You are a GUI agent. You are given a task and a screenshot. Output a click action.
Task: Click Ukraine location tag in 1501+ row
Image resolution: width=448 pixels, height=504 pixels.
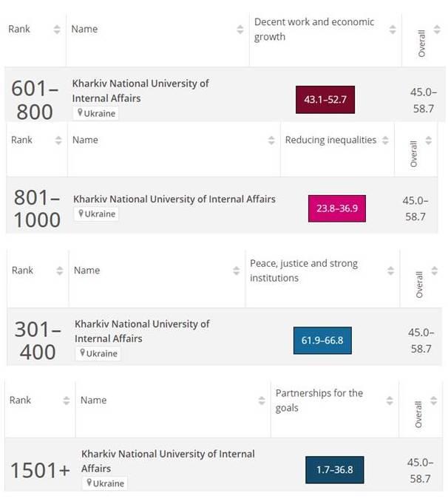tap(105, 483)
